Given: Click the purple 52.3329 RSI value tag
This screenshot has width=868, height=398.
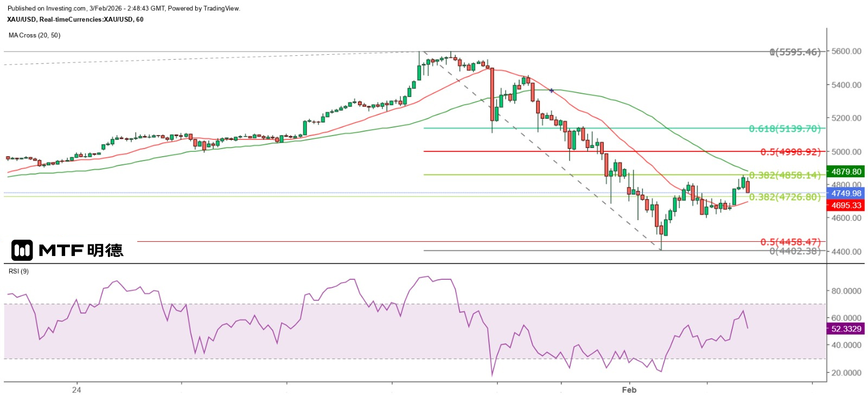Looking at the screenshot, I should click(x=846, y=329).
